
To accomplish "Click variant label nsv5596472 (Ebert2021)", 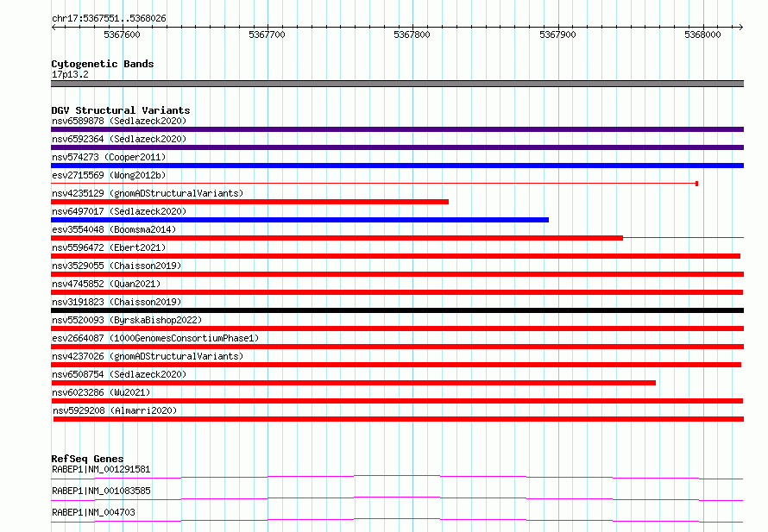I will coord(109,247).
